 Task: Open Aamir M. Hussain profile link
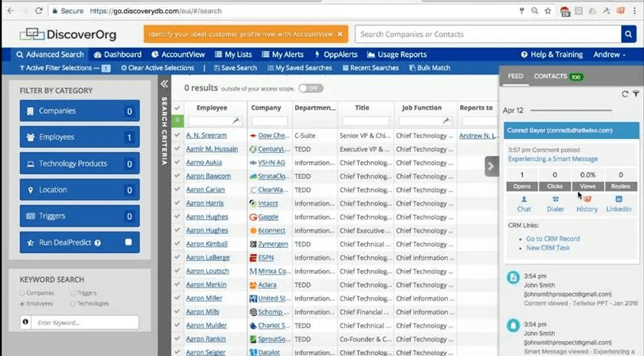212,149
